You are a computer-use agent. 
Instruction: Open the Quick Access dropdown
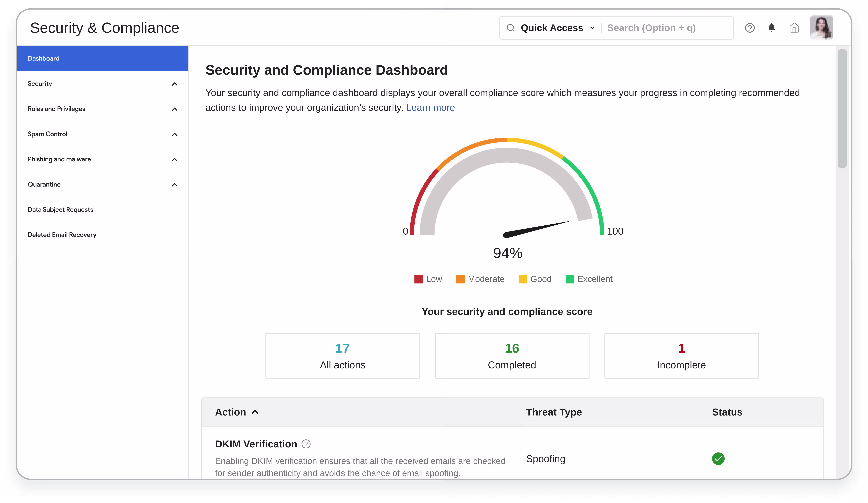coord(557,28)
